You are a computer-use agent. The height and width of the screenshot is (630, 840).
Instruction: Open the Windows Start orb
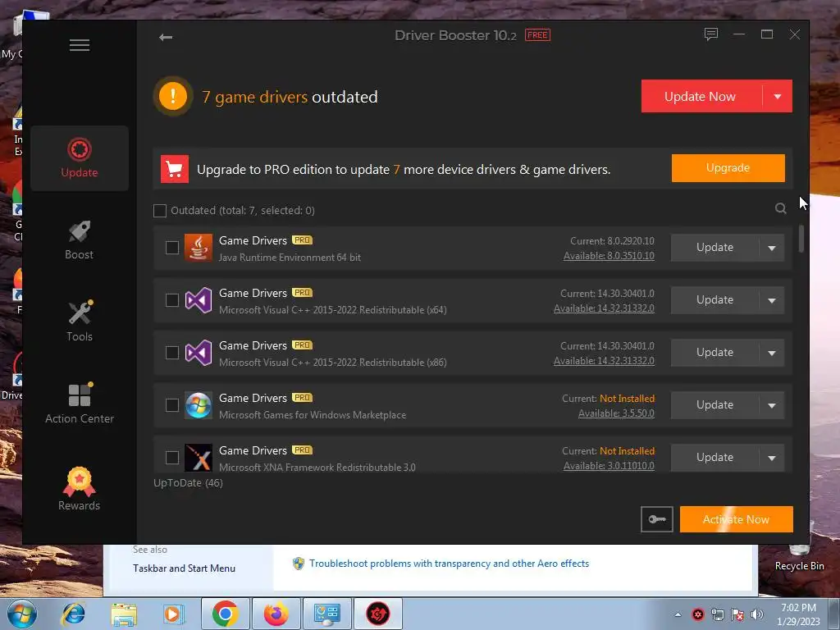tap(22, 614)
